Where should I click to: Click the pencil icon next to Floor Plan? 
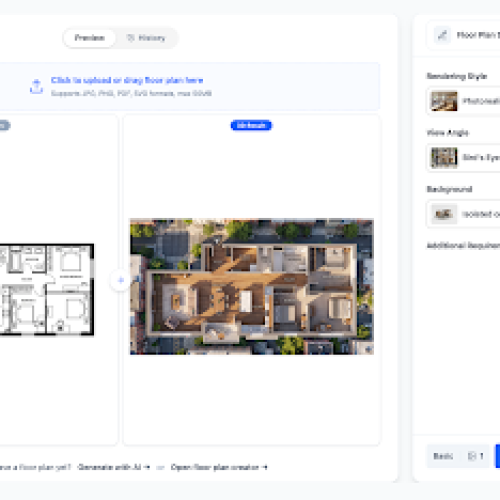(x=442, y=35)
